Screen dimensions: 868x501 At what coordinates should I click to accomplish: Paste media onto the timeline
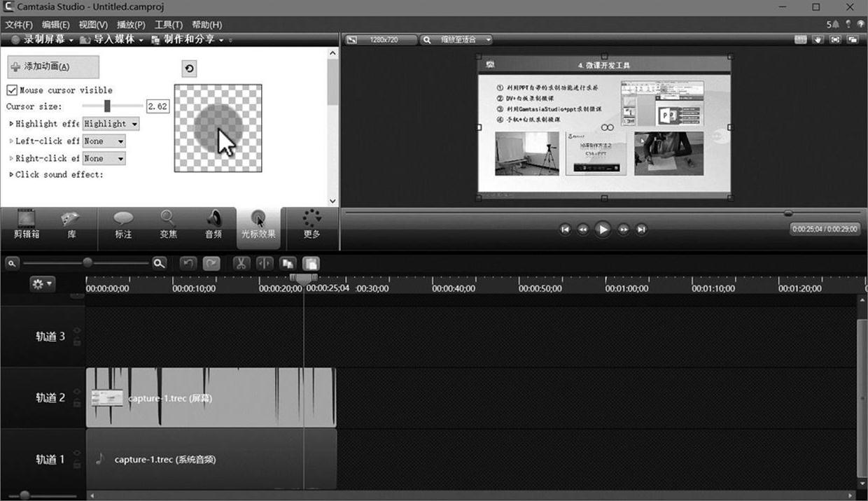[311, 263]
